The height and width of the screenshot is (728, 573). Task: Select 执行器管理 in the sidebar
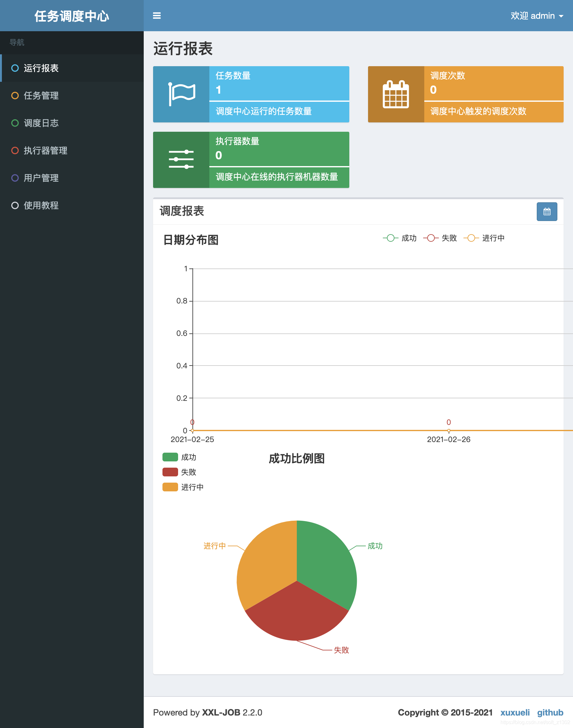click(72, 150)
